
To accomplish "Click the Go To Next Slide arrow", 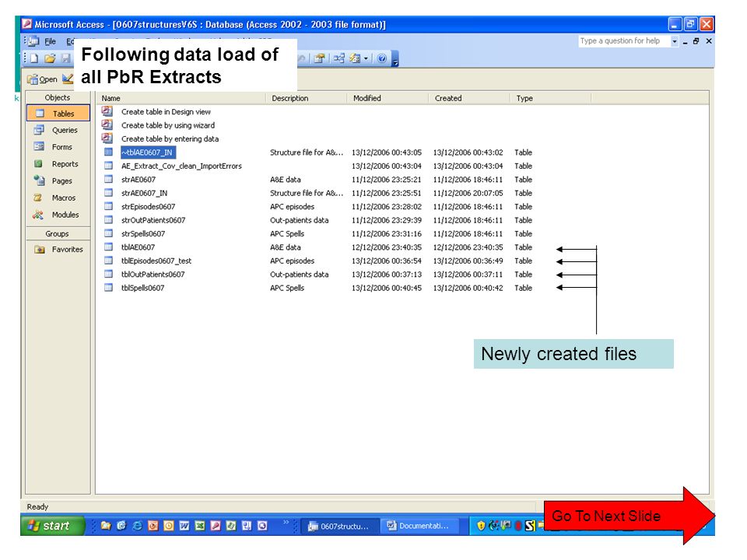I will [x=629, y=516].
